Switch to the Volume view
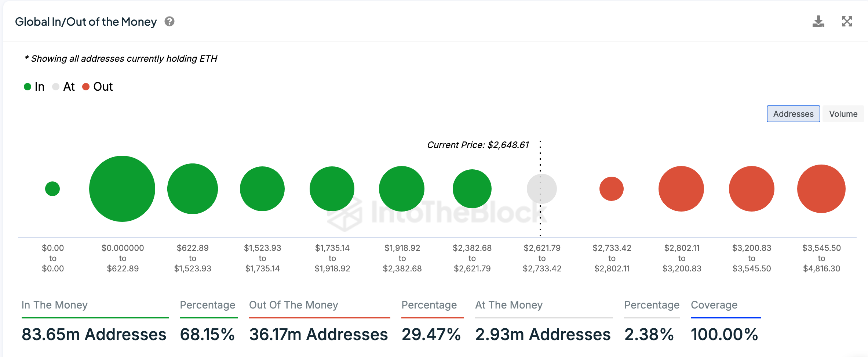The image size is (868, 357). pos(843,114)
